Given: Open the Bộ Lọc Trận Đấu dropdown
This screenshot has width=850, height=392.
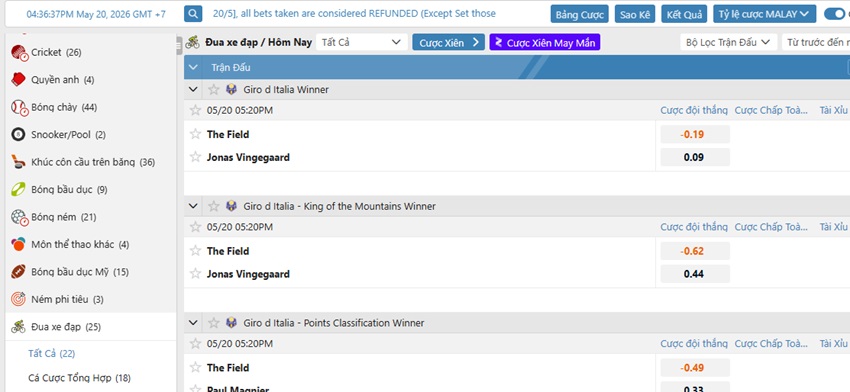Looking at the screenshot, I should pos(728,42).
